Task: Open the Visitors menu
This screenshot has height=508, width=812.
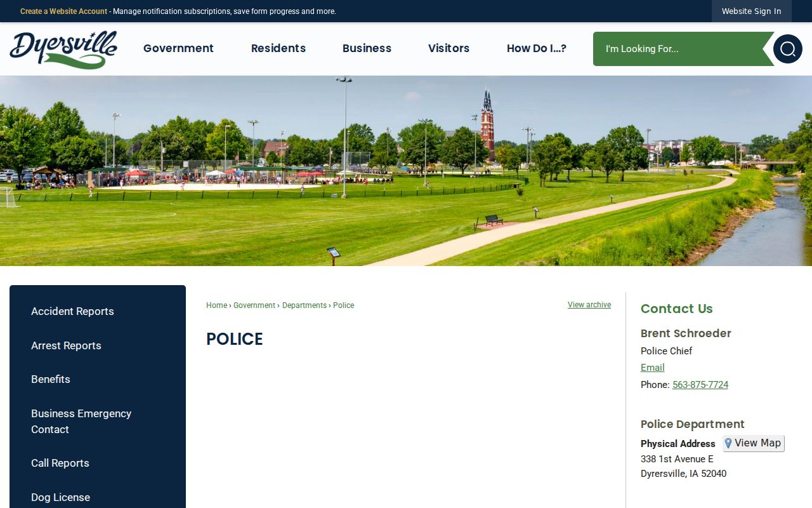Action: [449, 48]
